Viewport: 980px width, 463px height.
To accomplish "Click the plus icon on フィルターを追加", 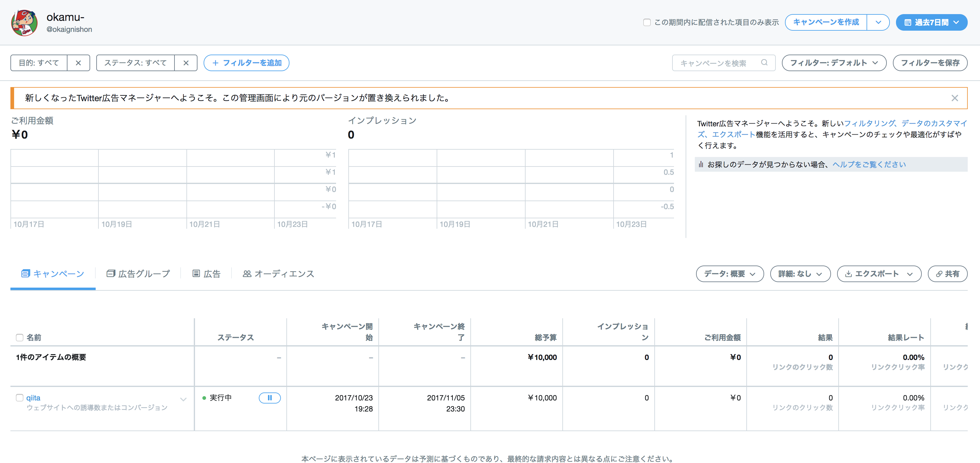I will (x=216, y=63).
